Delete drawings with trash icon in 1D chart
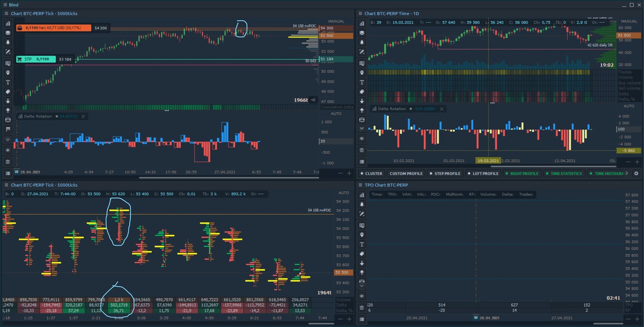This screenshot has height=327, width=644. (362, 150)
